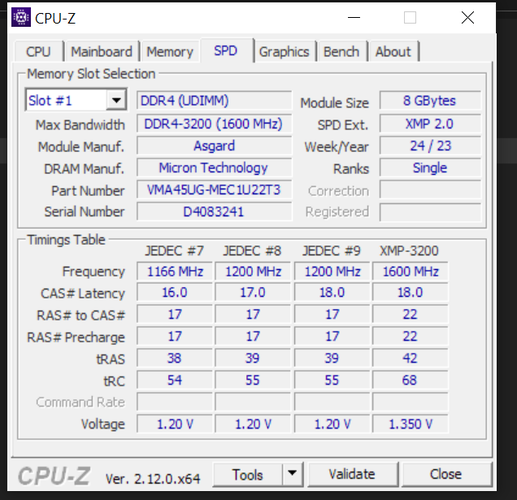Switch to the CPU tab

click(x=39, y=52)
